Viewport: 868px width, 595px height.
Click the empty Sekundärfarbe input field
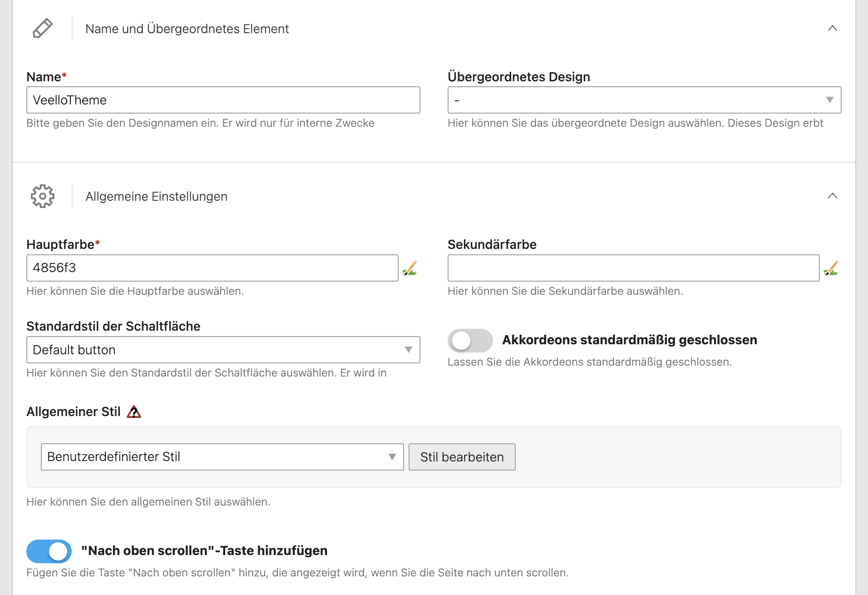click(633, 268)
